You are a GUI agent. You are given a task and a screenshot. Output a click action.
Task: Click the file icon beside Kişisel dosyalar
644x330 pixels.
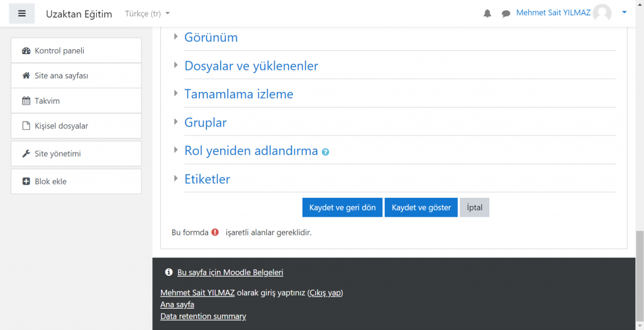(x=26, y=126)
